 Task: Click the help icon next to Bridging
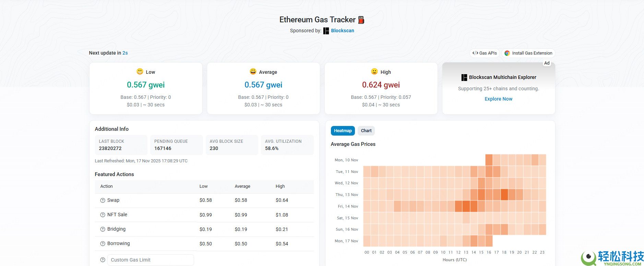click(x=102, y=229)
